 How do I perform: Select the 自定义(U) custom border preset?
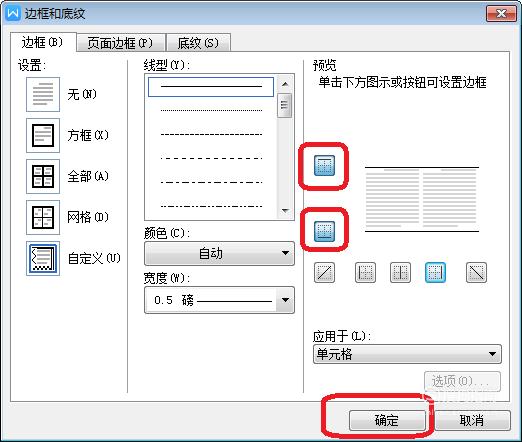coord(43,258)
